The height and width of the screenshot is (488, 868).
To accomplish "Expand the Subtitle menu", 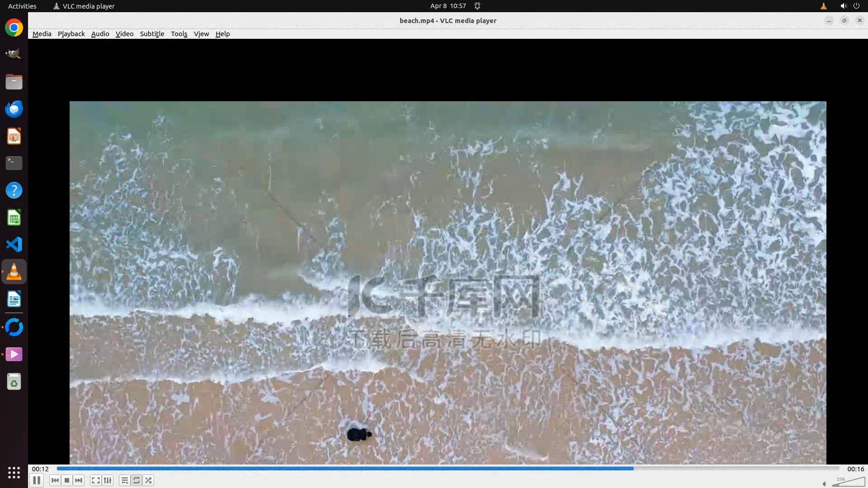I will (152, 34).
